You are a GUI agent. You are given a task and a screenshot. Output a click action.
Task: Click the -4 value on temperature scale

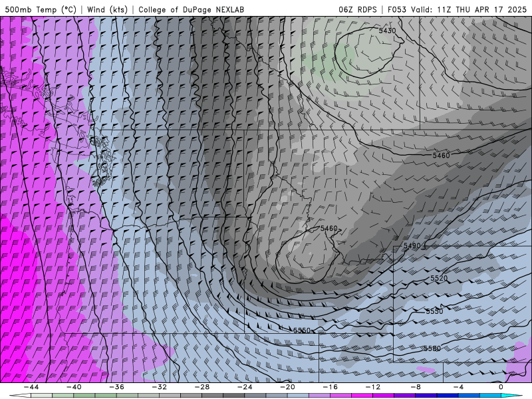pyautogui.click(x=459, y=387)
